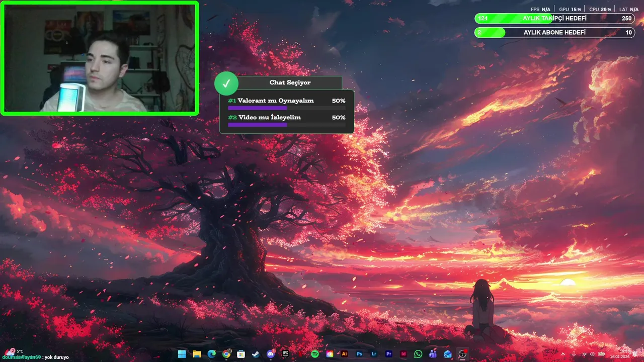Viewport: 644px width, 362px height.
Task: Launch Adobe Premiere Pro
Action: (388, 354)
